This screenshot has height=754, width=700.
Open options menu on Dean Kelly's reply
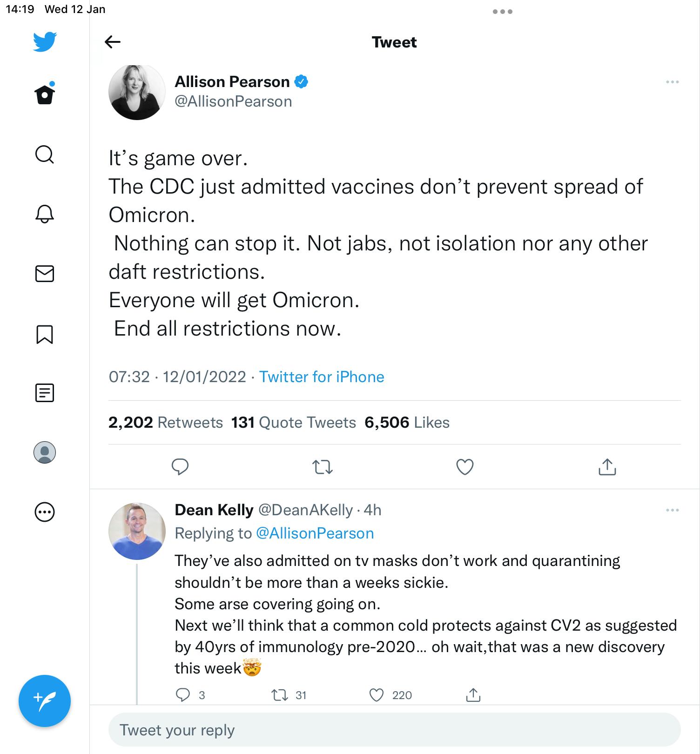tap(672, 510)
